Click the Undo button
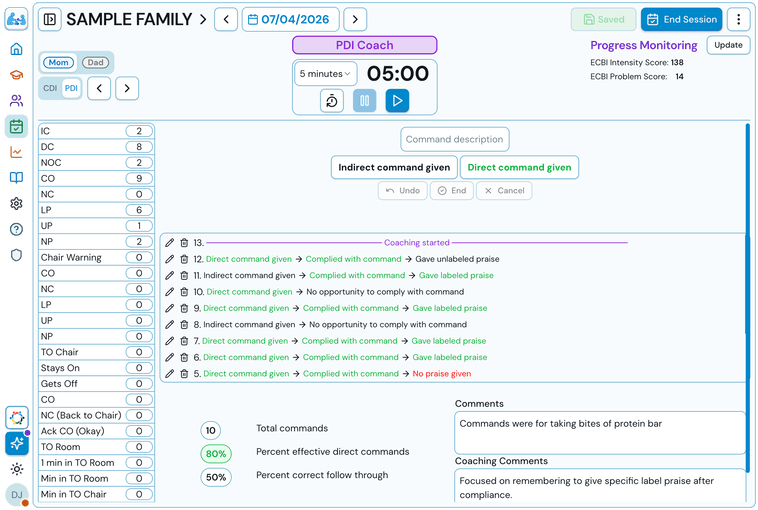The height and width of the screenshot is (510, 758). click(x=403, y=190)
